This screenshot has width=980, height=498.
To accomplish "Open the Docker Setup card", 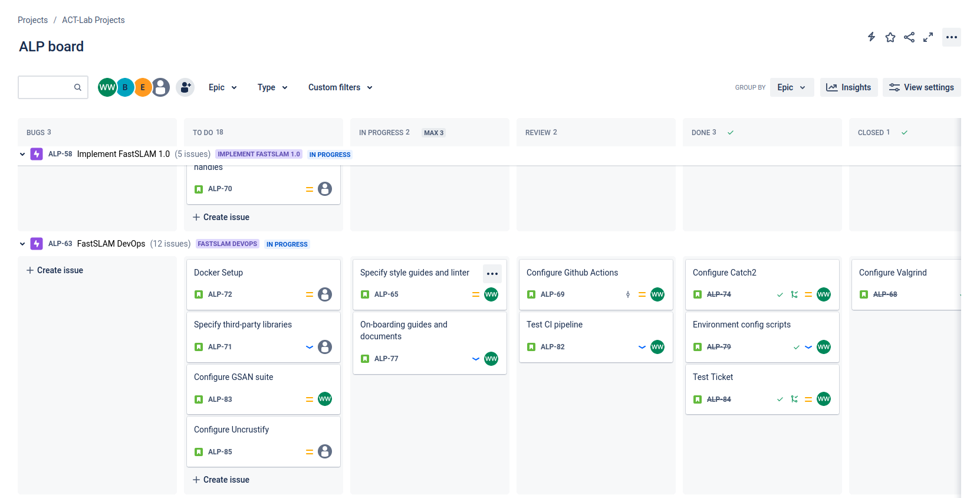I will [x=264, y=284].
